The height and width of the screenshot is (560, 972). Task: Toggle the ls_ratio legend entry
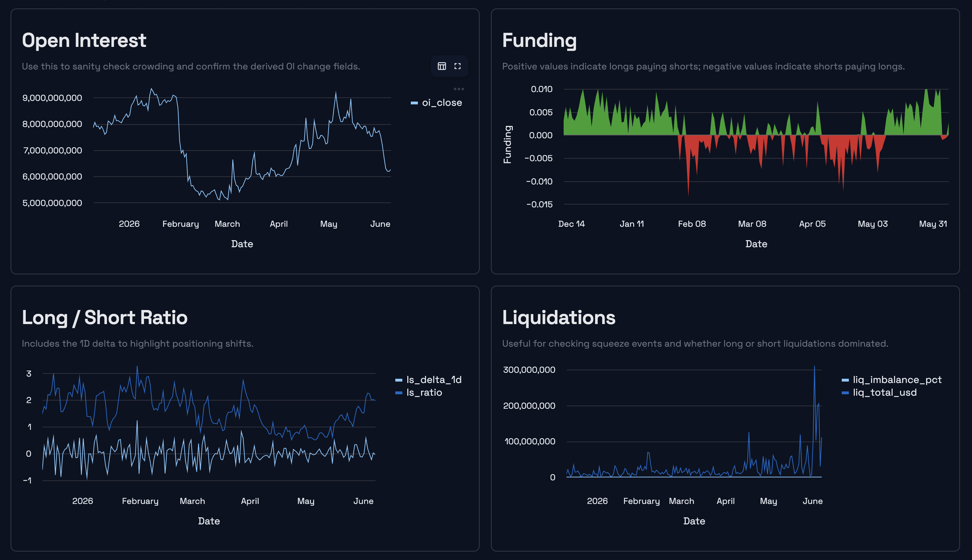click(x=419, y=392)
